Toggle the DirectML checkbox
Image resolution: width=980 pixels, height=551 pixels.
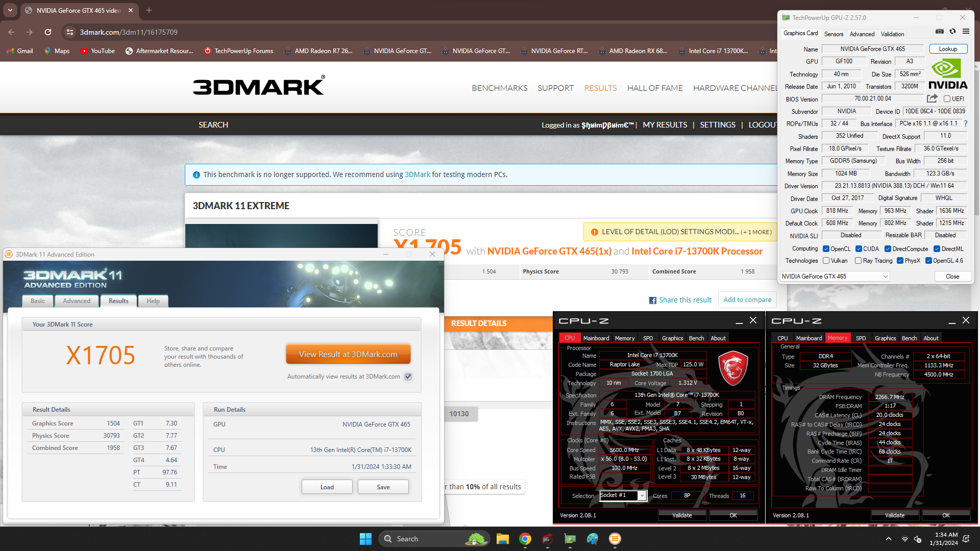937,249
